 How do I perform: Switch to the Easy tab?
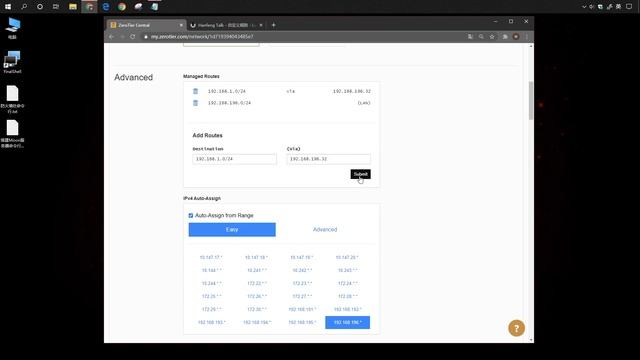(x=232, y=229)
